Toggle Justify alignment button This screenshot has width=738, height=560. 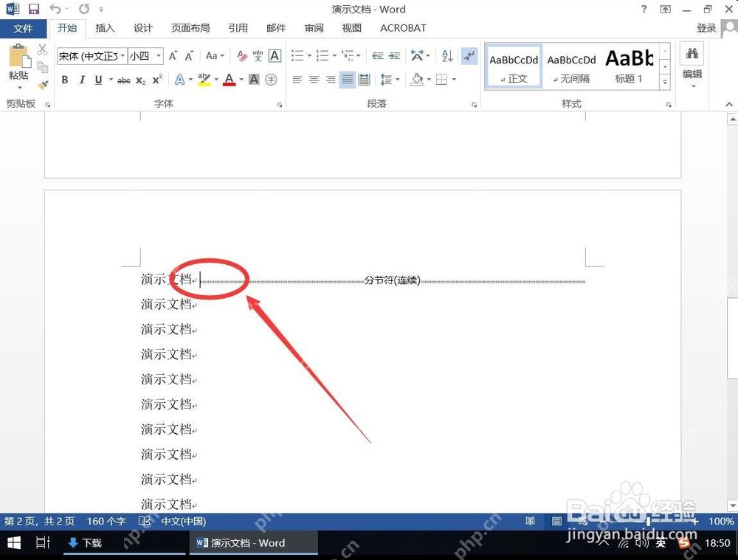[348, 80]
